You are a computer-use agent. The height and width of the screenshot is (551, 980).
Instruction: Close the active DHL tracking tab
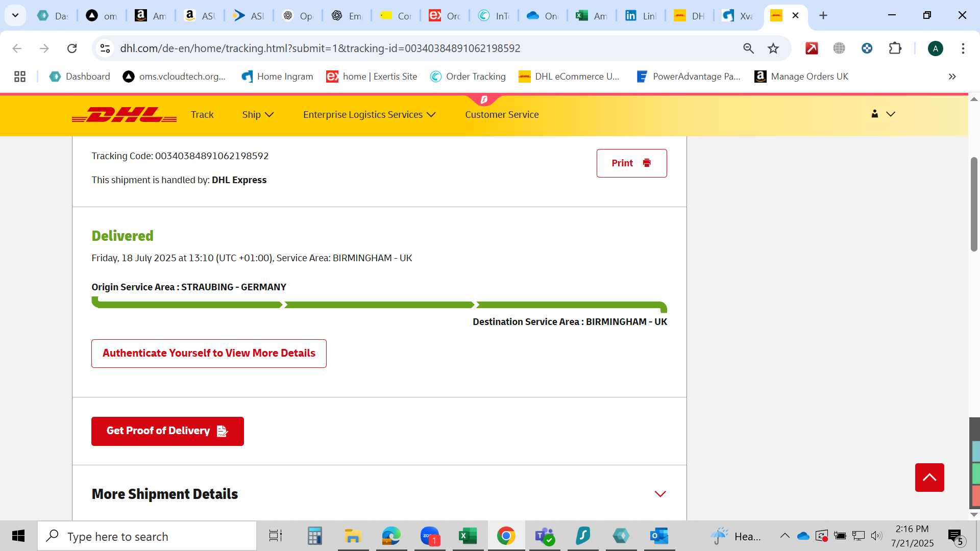(795, 16)
